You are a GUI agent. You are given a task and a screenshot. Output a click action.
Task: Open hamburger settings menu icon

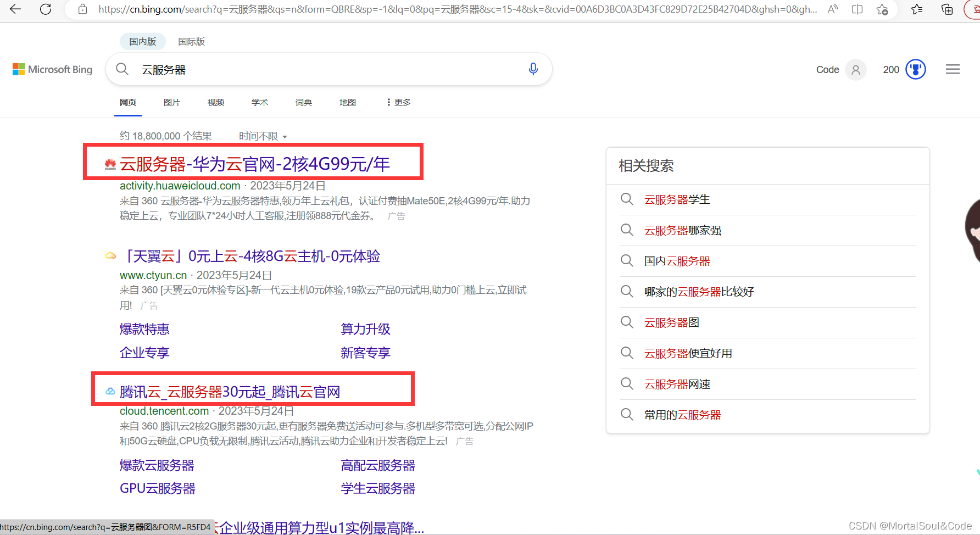[953, 69]
